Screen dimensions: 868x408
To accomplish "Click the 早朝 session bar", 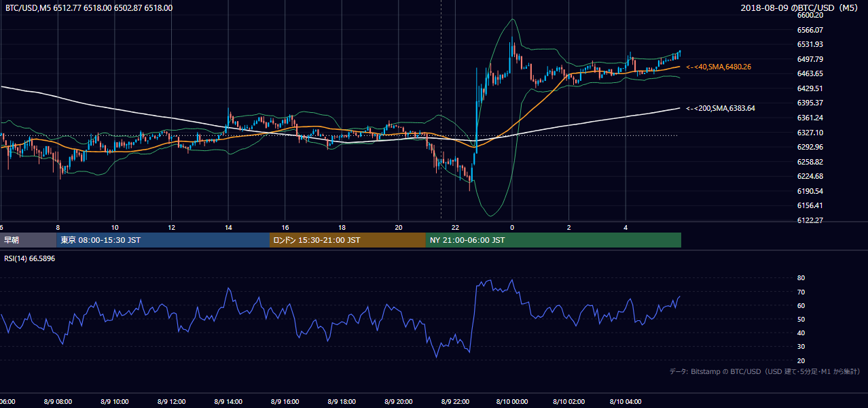I will click(28, 240).
